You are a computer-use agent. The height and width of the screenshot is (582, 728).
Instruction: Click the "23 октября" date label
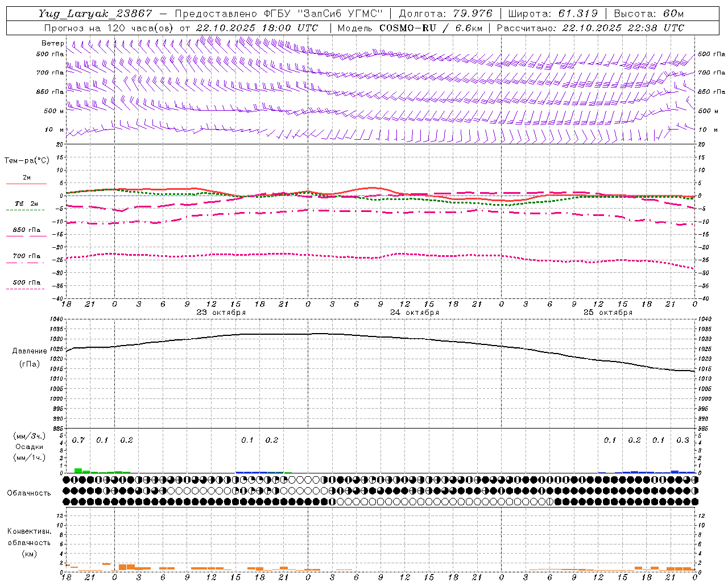(221, 313)
